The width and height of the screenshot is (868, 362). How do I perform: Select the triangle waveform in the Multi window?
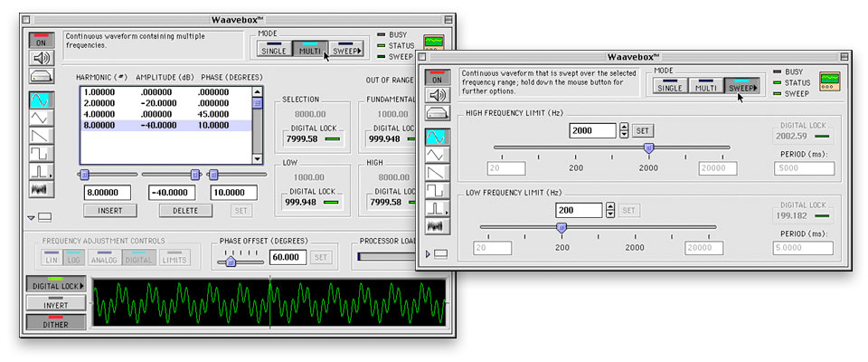pyautogui.click(x=42, y=118)
